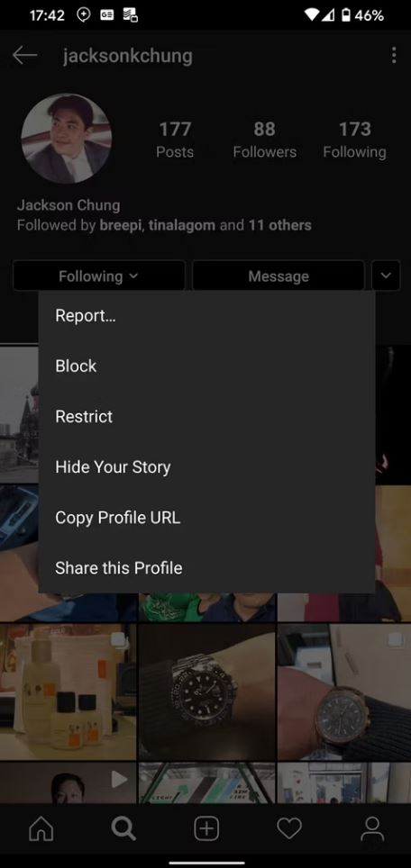Expand suggested accounts chevron button

pos(386,276)
